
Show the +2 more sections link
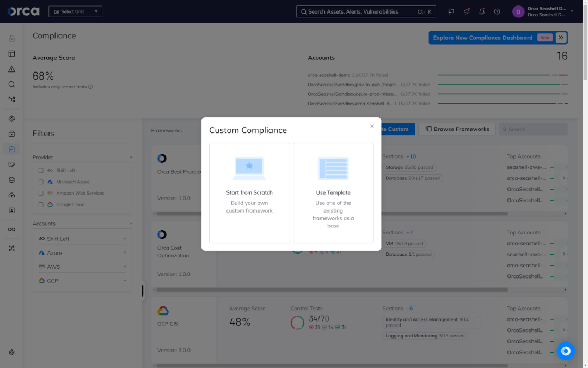[409, 232]
